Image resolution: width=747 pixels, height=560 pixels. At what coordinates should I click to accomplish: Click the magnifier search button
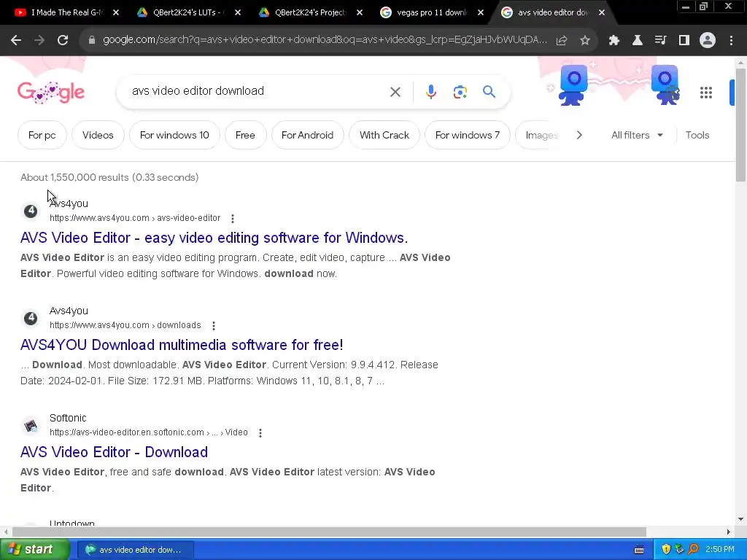coord(489,91)
